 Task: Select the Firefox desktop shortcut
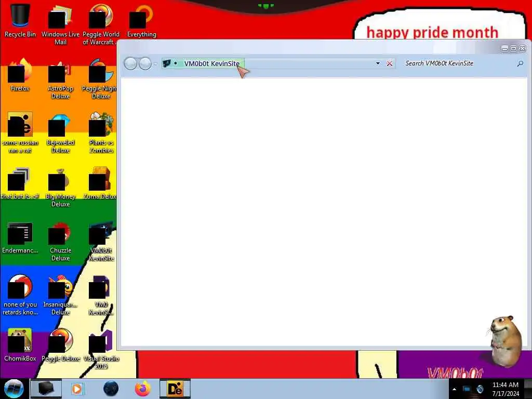click(x=20, y=75)
